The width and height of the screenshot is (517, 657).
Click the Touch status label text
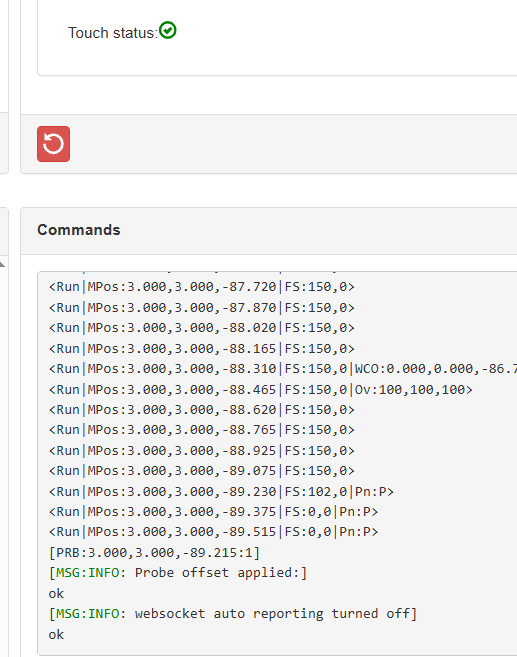pos(113,33)
